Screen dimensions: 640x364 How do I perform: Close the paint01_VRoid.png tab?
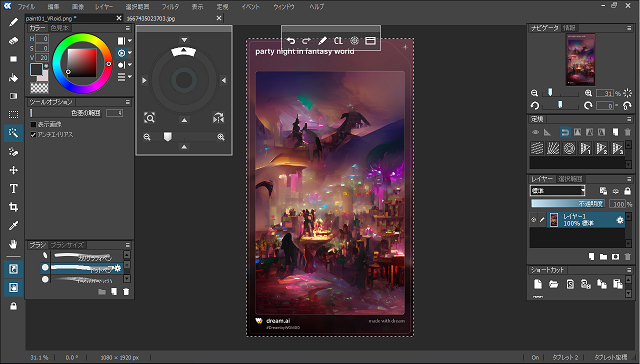coord(119,18)
